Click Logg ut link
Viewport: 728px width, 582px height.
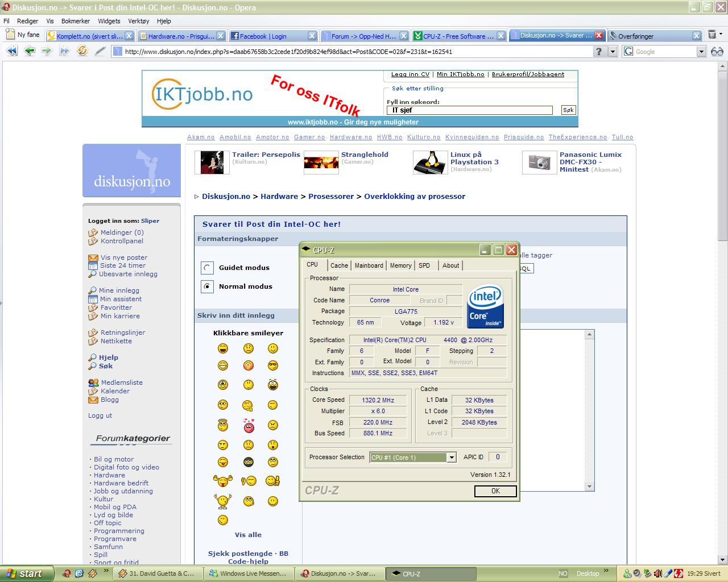point(100,415)
